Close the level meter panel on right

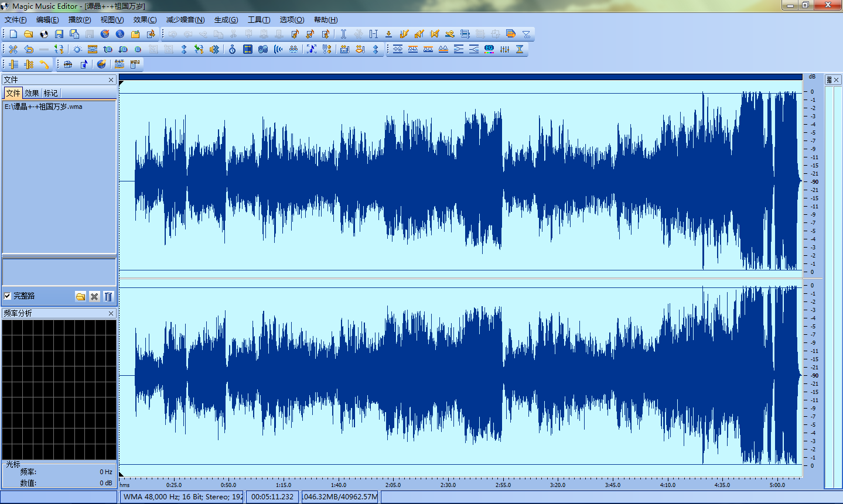tap(837, 80)
